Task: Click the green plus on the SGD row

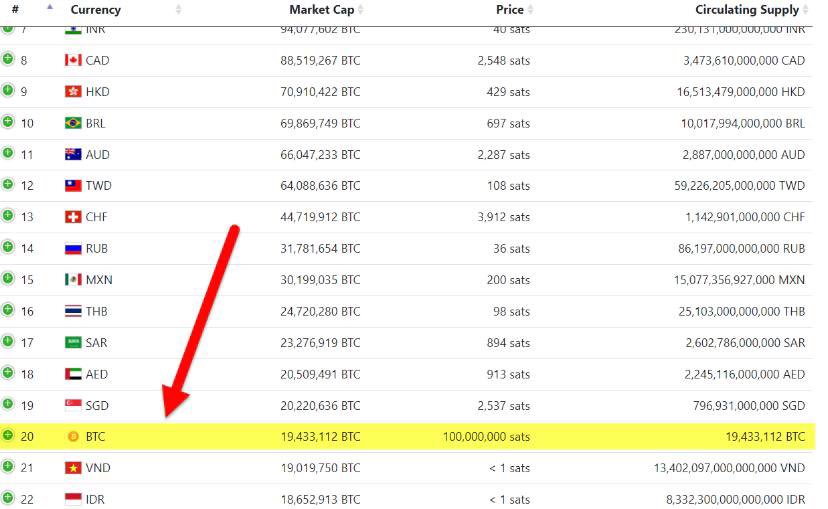Action: click(7, 404)
